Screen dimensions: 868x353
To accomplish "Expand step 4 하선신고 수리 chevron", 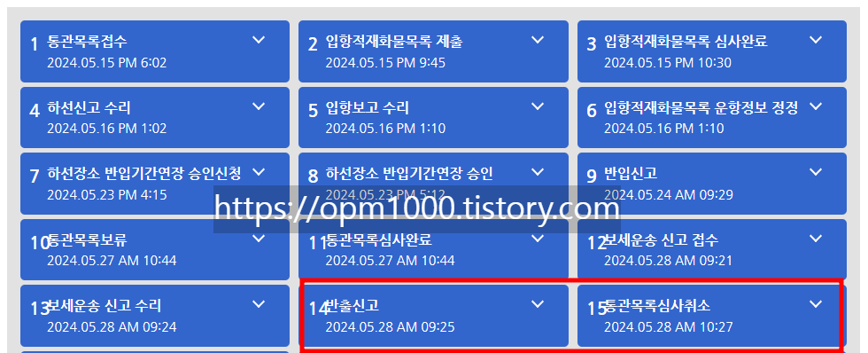I will [x=259, y=106].
